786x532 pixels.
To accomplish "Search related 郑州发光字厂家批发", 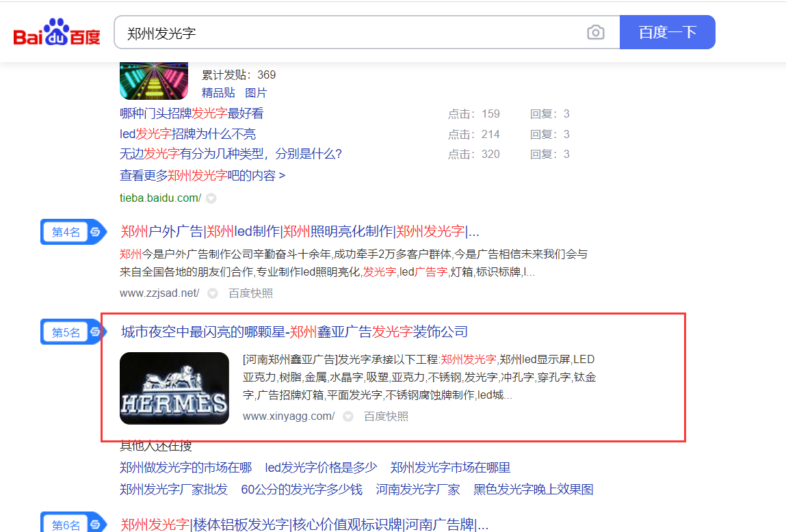I will click(x=174, y=489).
